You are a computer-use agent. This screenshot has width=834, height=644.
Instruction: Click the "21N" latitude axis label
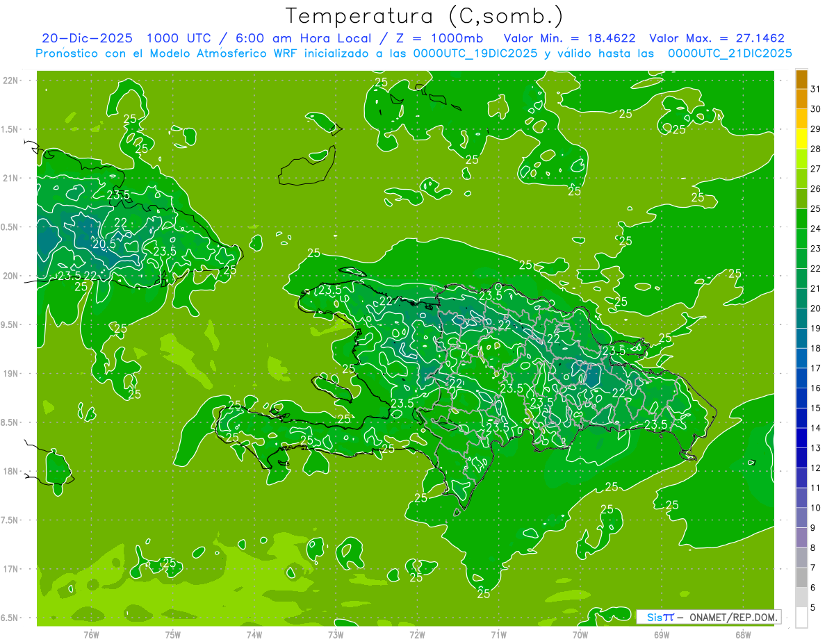(11, 178)
